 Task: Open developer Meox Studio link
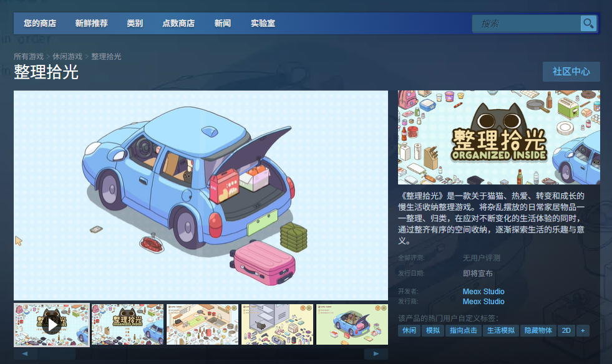point(483,292)
